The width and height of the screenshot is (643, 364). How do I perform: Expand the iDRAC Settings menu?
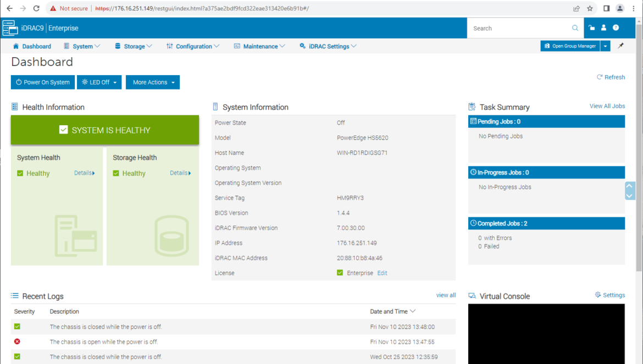(328, 46)
